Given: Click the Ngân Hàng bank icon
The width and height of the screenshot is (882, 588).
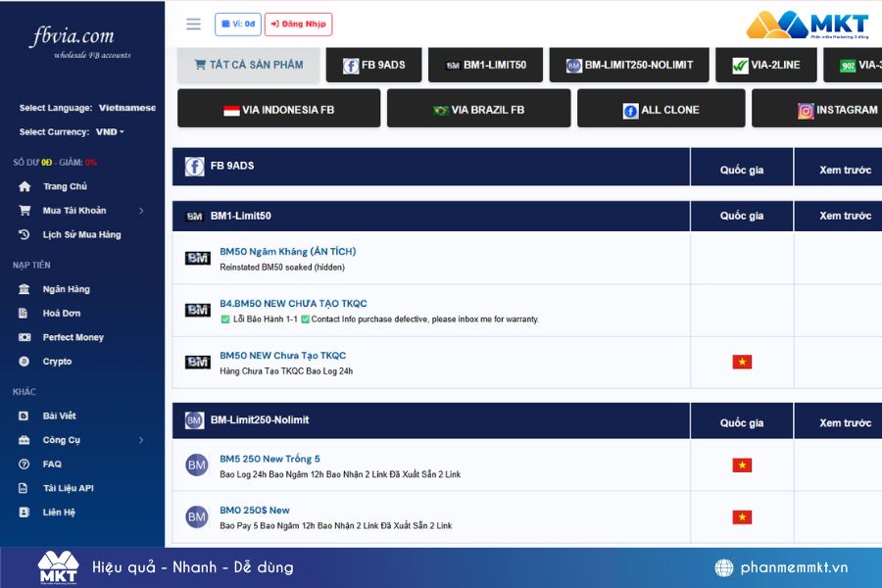Looking at the screenshot, I should (24, 289).
